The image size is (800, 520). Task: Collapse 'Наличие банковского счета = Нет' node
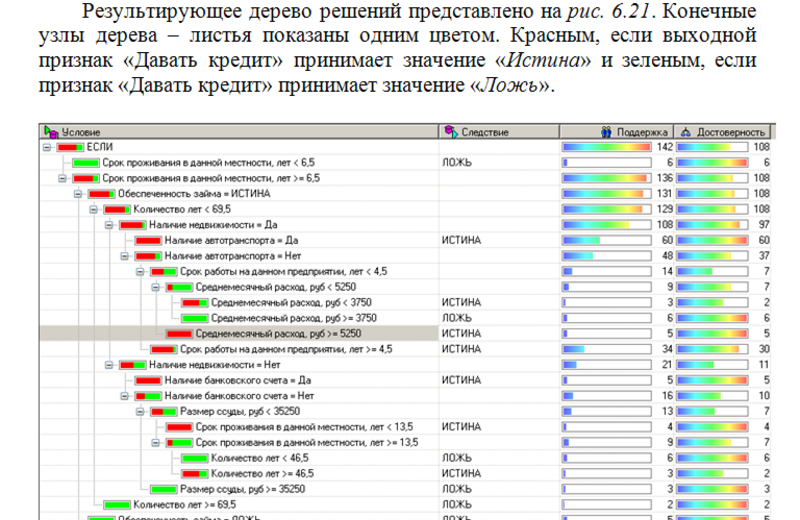click(x=124, y=397)
